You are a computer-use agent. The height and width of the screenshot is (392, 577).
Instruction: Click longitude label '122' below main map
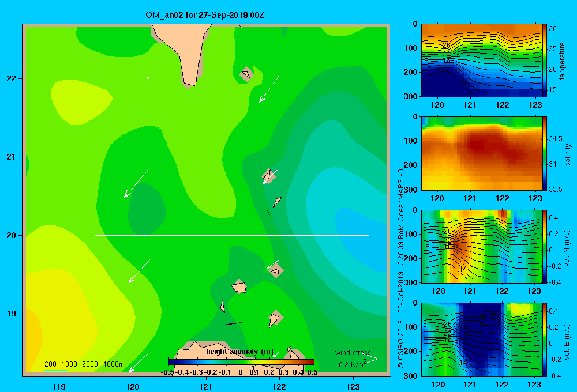tap(279, 386)
